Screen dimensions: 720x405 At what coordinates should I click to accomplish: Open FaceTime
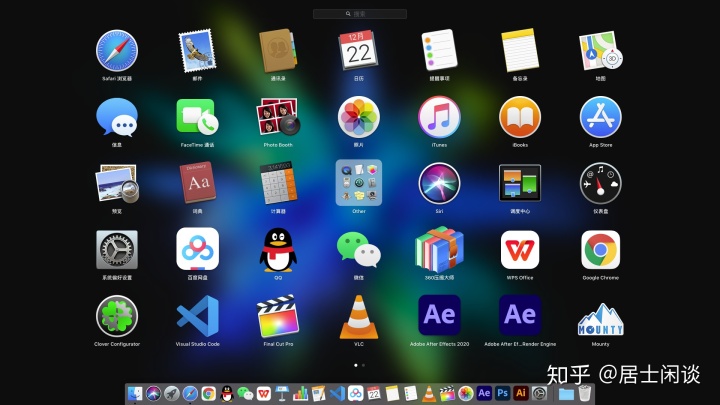(197, 117)
